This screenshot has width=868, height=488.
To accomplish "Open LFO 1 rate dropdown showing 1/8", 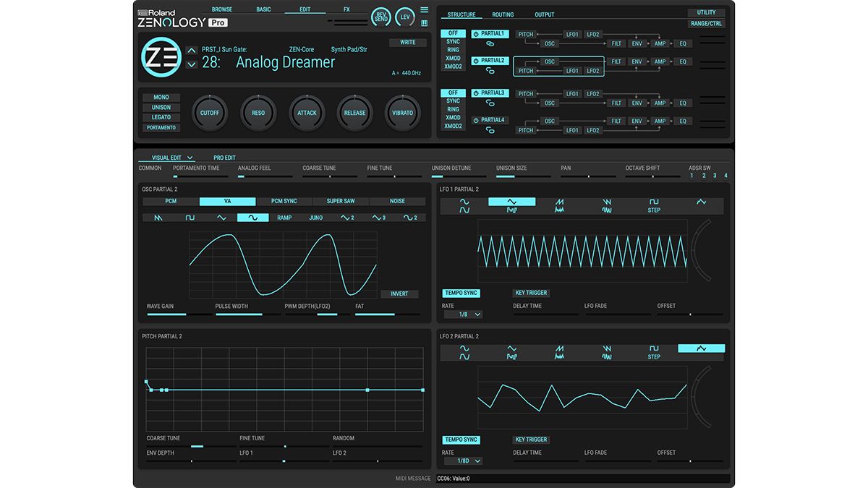I will [x=463, y=314].
